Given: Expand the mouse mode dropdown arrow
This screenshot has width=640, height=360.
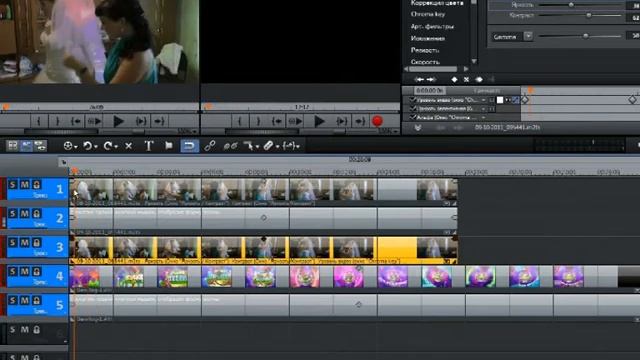Looking at the screenshot, I should tap(257, 147).
